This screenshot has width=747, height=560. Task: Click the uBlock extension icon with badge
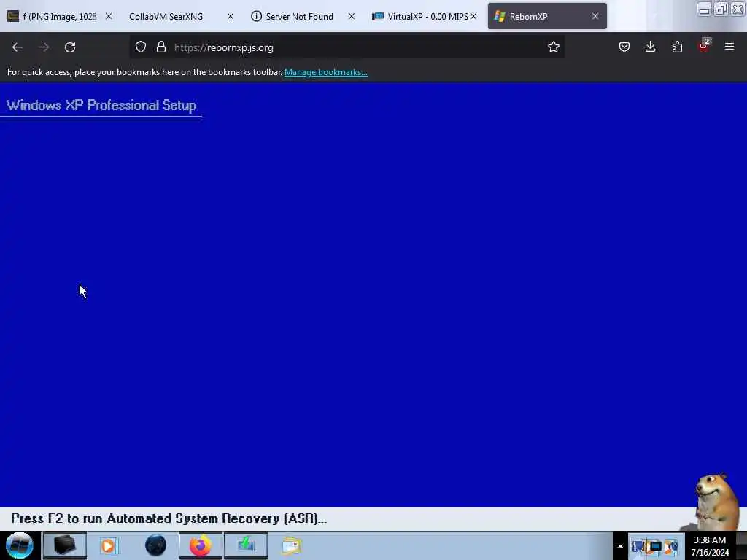pos(704,46)
